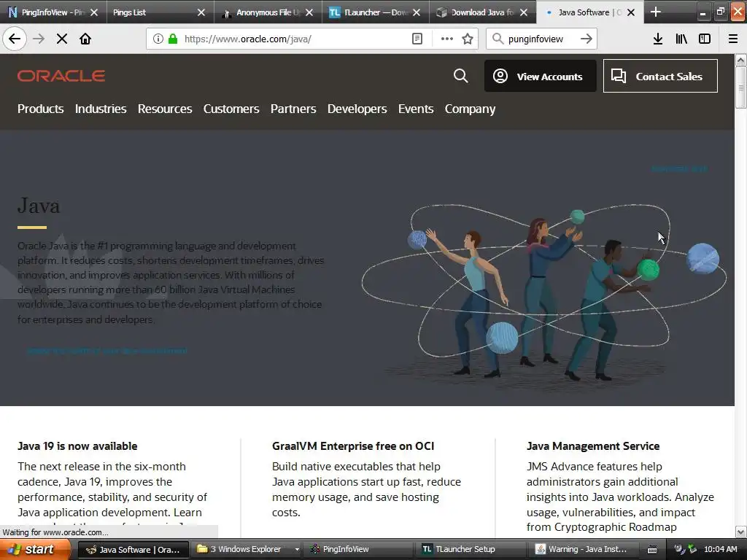
Task: Open page actions three-dot menu
Action: (x=447, y=39)
